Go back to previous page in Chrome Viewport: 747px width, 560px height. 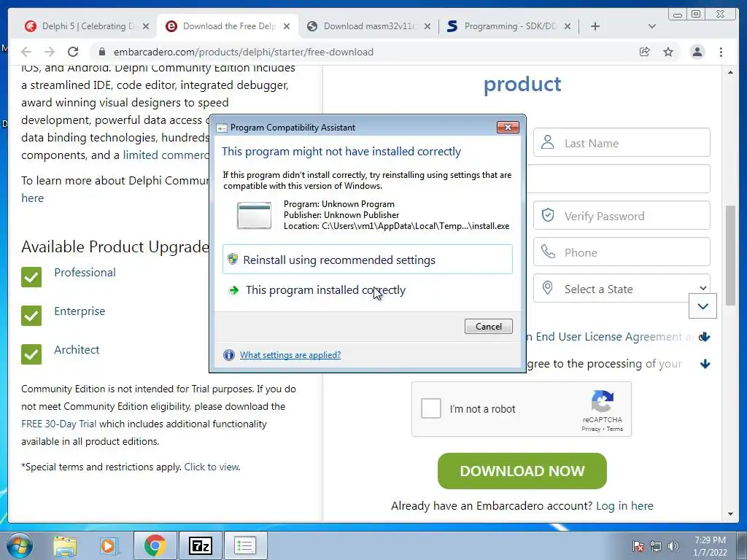coord(26,52)
